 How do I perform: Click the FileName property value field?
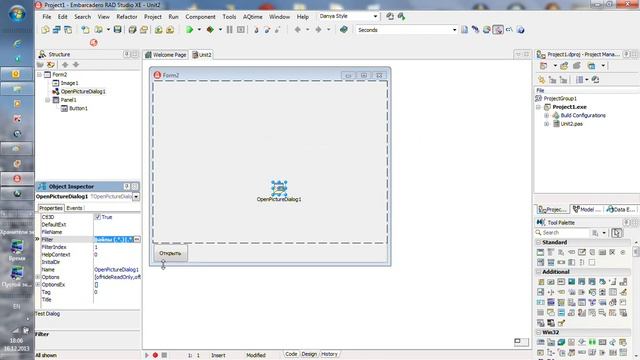pos(117,232)
